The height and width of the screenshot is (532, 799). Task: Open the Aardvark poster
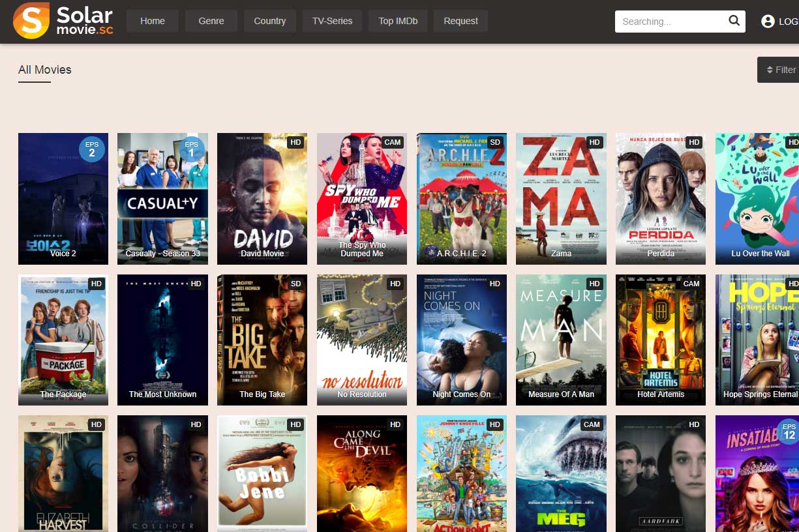coord(661,473)
